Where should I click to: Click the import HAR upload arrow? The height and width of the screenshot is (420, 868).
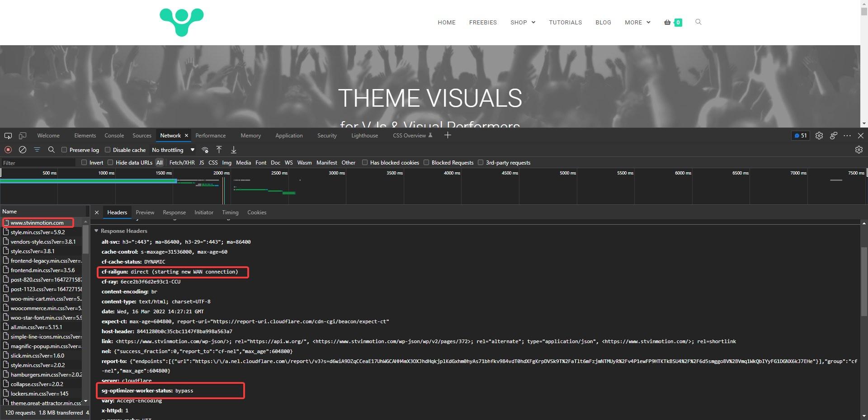219,150
